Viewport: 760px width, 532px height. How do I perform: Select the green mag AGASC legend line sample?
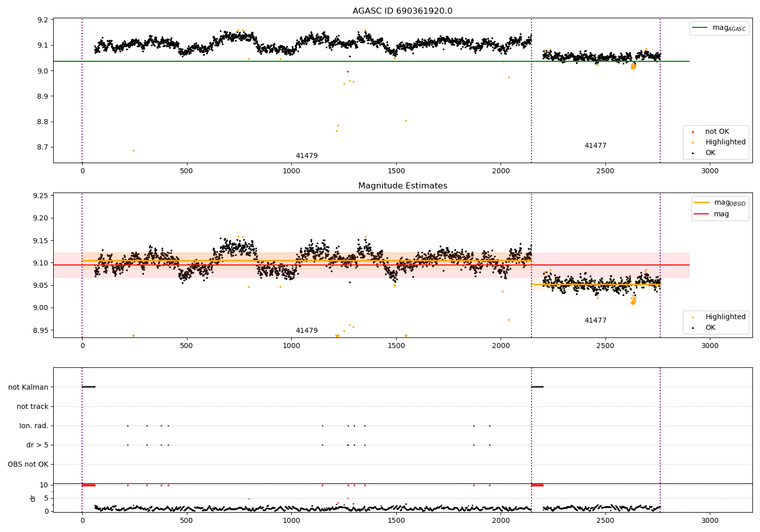(x=700, y=28)
